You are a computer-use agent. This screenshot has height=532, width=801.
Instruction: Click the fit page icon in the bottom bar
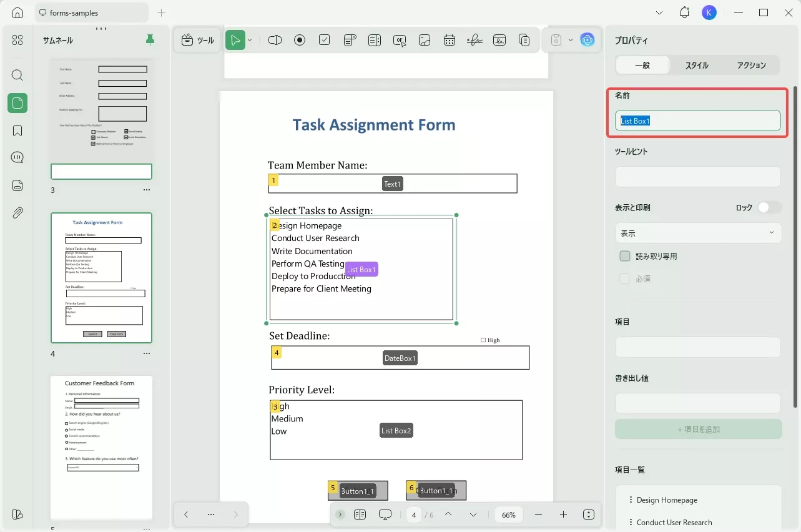pyautogui.click(x=588, y=515)
